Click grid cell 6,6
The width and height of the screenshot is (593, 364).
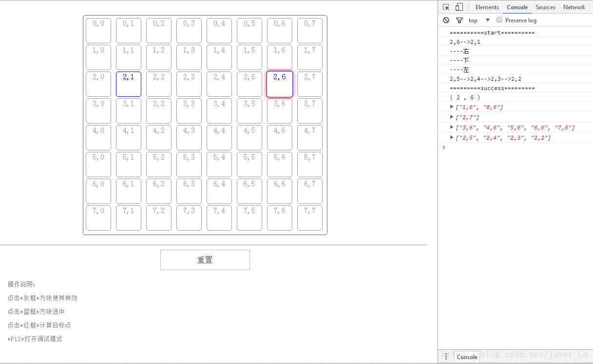pyautogui.click(x=280, y=191)
